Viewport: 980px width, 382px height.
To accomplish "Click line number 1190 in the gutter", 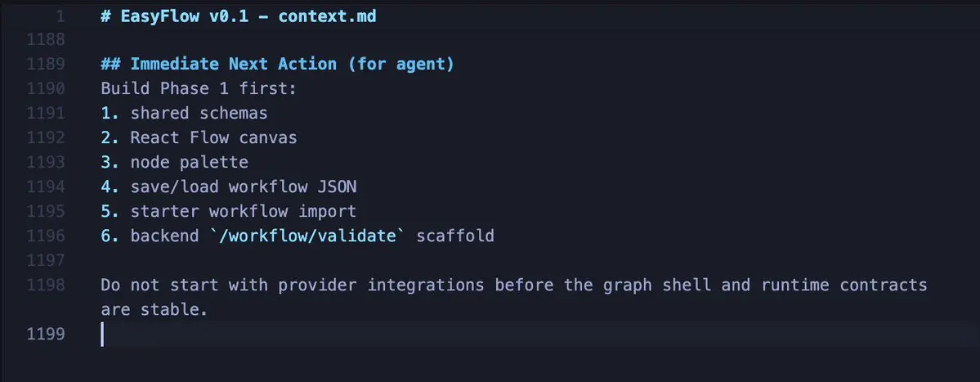I will tap(46, 89).
